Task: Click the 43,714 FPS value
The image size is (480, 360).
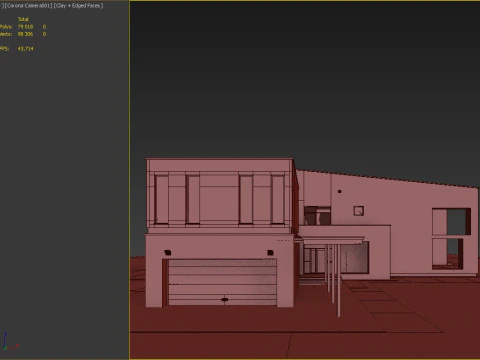Action: (x=26, y=49)
